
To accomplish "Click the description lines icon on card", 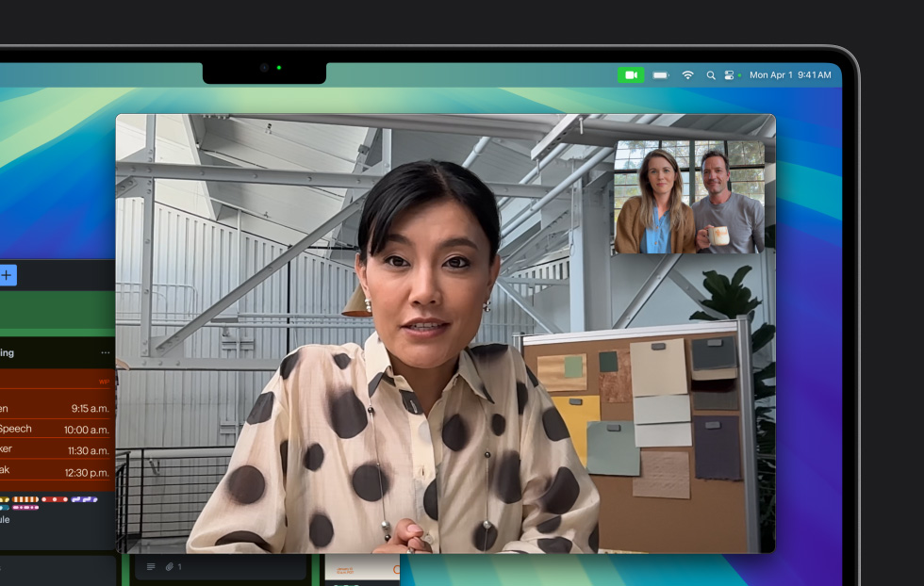I will click(x=151, y=566).
